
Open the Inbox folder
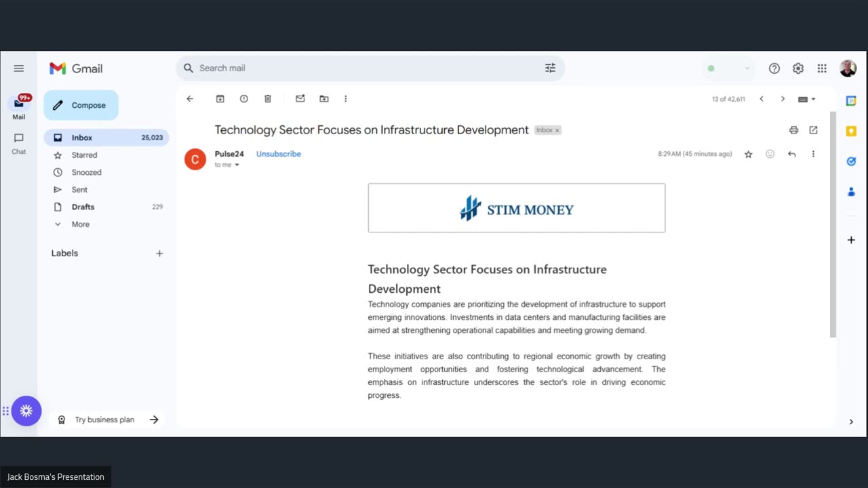coord(106,138)
